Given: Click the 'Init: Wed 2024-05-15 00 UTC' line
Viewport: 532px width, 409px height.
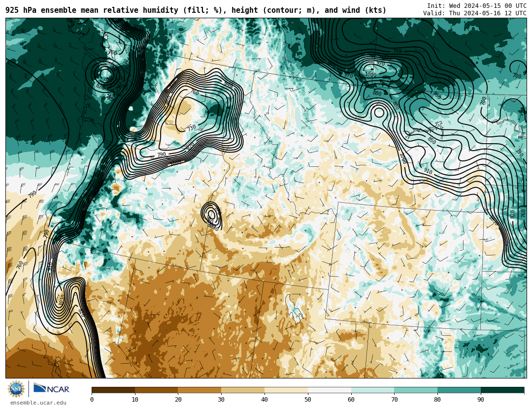Looking at the screenshot, I should (x=477, y=5).
